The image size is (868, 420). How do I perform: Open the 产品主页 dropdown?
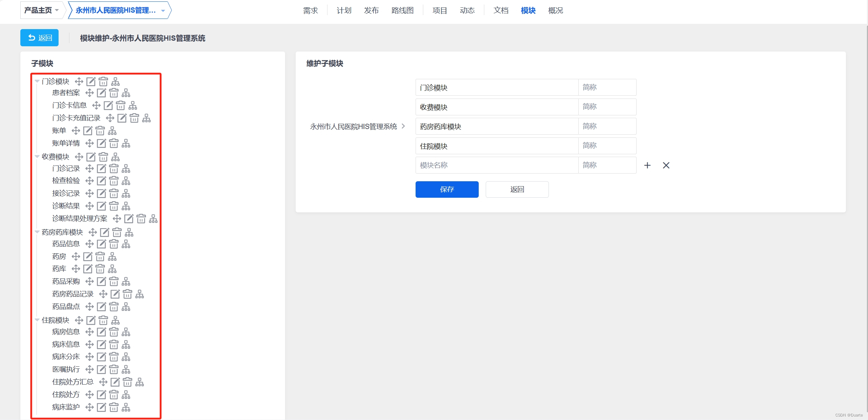(41, 10)
